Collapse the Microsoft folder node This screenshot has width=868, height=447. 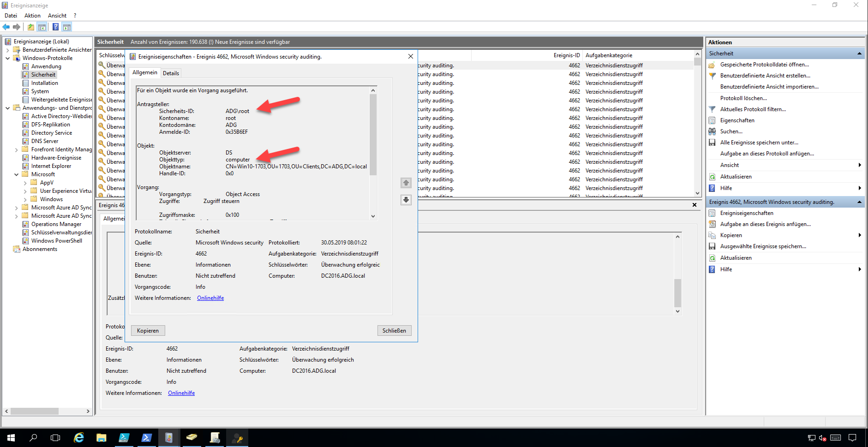[17, 174]
